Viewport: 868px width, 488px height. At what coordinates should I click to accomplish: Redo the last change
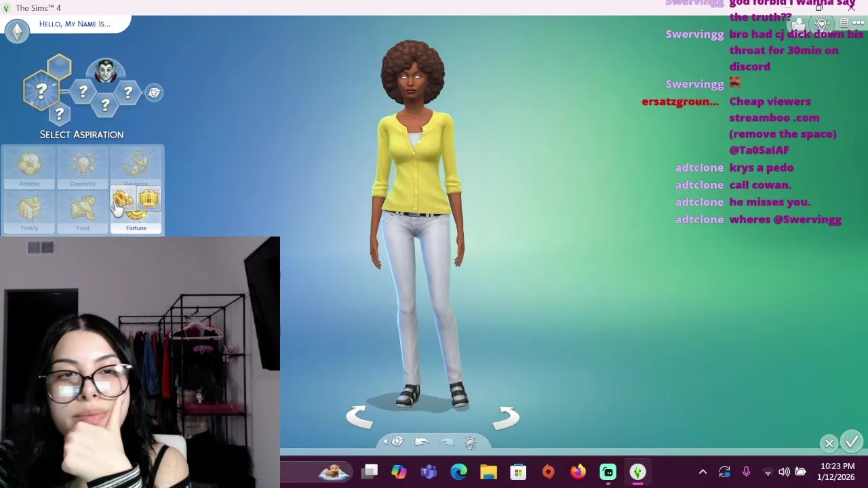coord(446,442)
